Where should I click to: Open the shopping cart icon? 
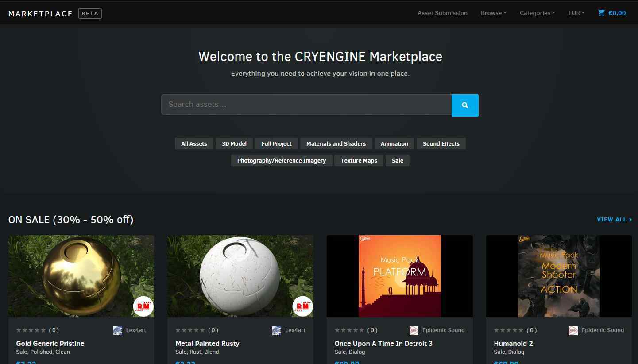601,13
